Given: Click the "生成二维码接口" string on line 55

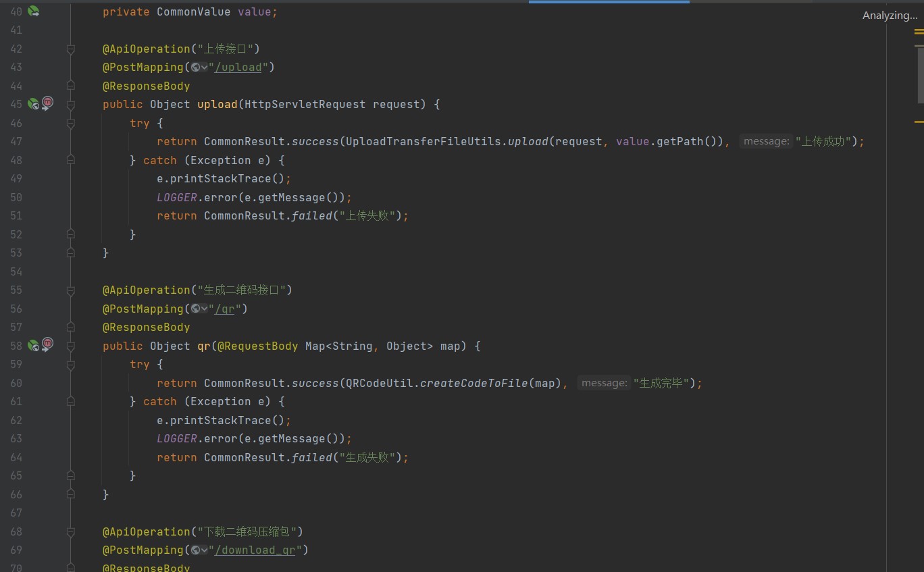Looking at the screenshot, I should pyautogui.click(x=241, y=290).
